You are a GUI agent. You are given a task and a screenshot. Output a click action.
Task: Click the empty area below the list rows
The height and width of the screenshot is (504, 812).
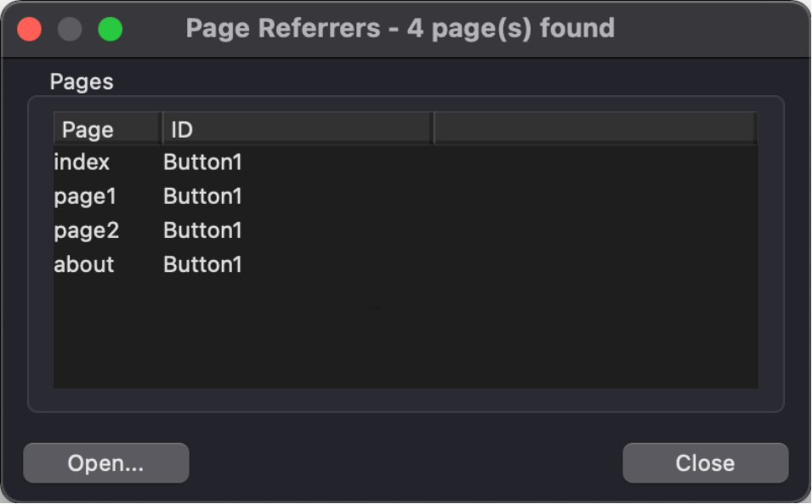click(406, 336)
